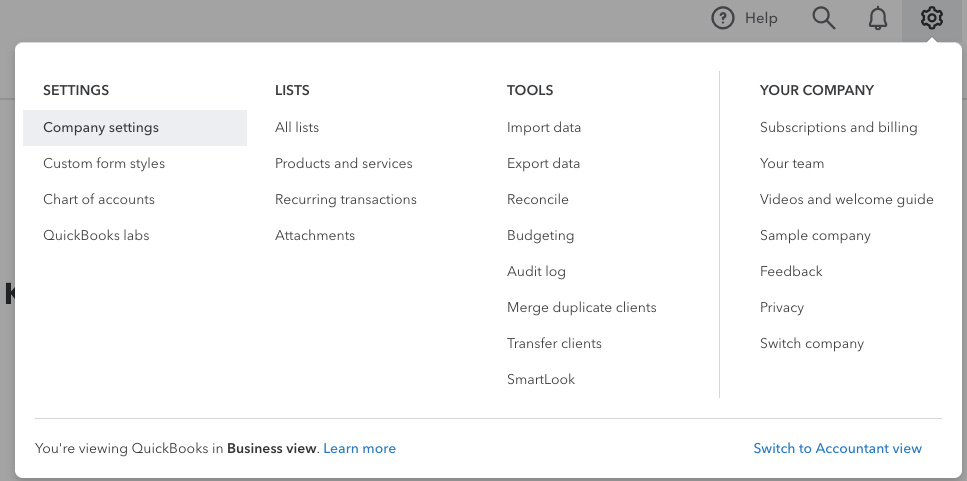The height and width of the screenshot is (481, 967).
Task: Open QuickBooks labs
Action: coord(96,235)
